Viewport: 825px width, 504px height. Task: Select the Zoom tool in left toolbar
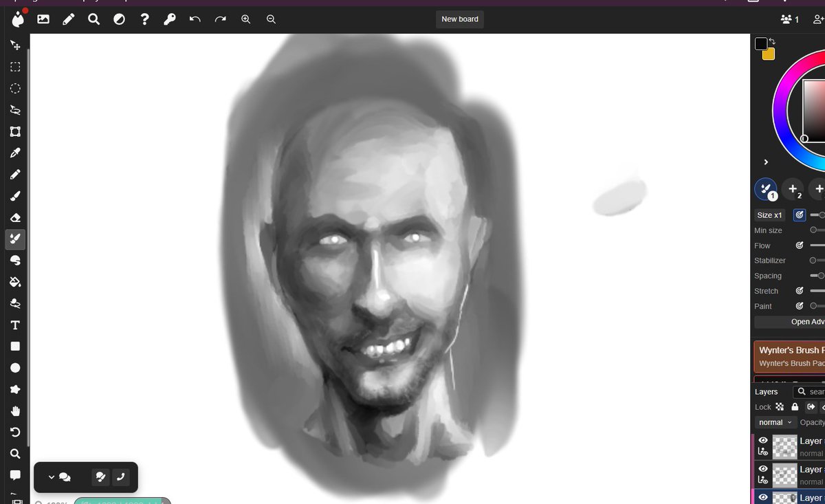coord(15,454)
